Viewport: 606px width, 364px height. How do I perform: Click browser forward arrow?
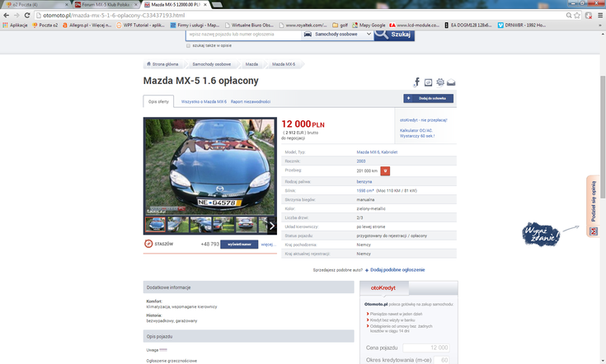16,16
